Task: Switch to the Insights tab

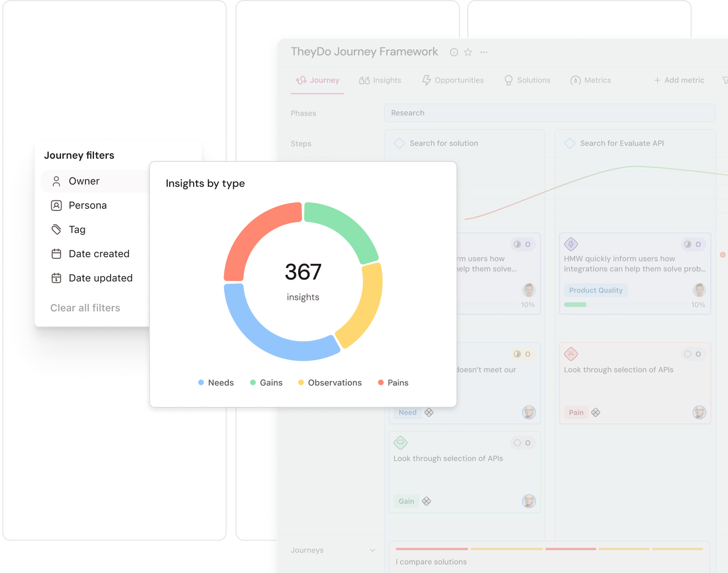Action: click(x=380, y=80)
